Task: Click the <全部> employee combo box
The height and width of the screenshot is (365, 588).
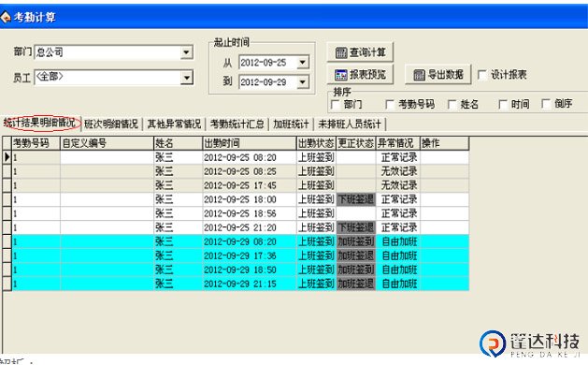Action: coord(114,78)
